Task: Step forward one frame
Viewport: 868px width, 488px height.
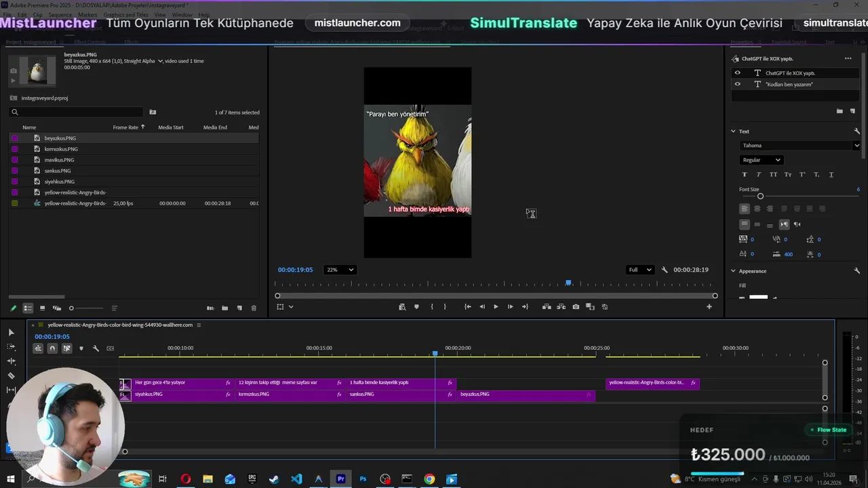Action: pos(511,307)
